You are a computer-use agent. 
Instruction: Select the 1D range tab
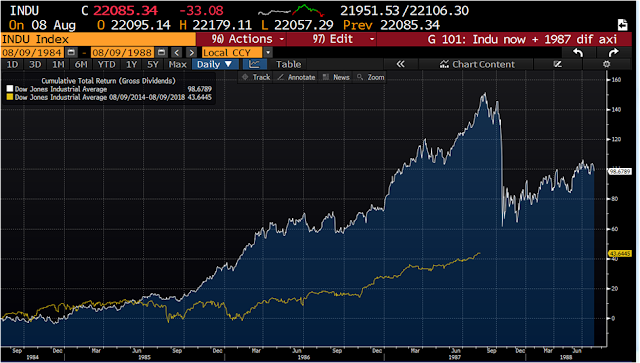[12, 64]
